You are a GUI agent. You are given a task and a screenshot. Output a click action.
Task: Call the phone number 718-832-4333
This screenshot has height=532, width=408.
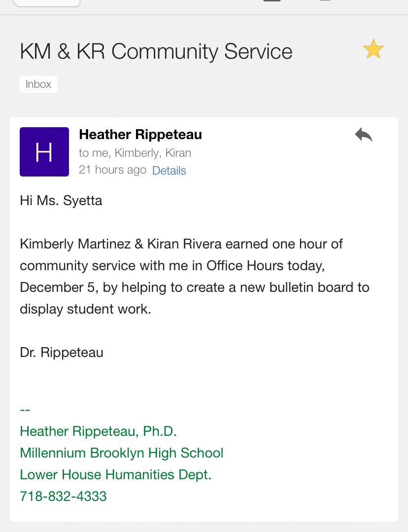63,496
